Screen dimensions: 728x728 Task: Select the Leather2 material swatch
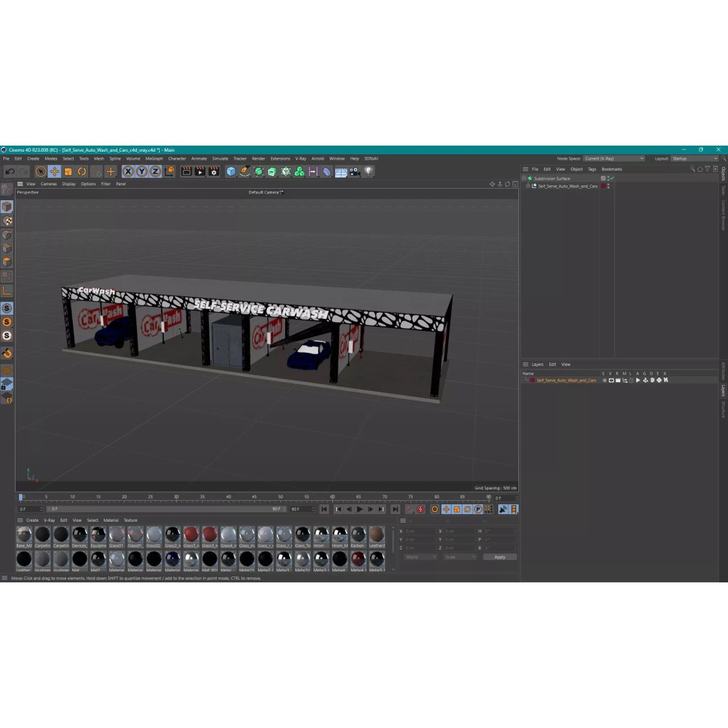[x=377, y=537]
